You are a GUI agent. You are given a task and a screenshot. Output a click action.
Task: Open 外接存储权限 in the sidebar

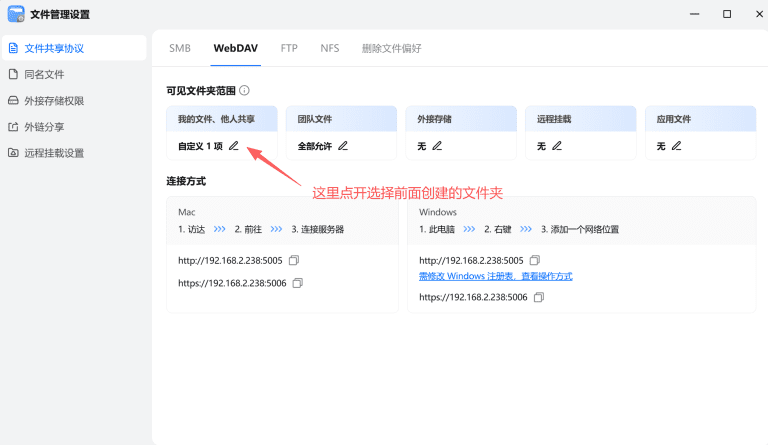click(x=74, y=101)
